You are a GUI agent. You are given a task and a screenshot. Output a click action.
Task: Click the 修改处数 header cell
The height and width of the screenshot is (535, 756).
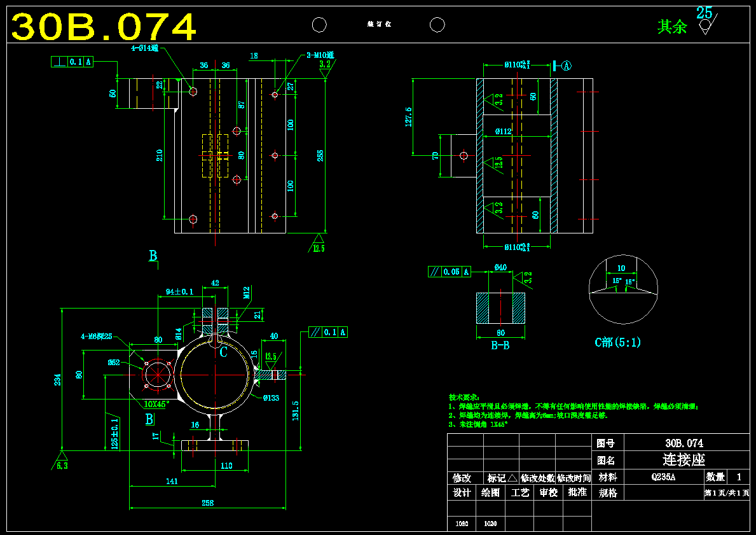[537, 478]
